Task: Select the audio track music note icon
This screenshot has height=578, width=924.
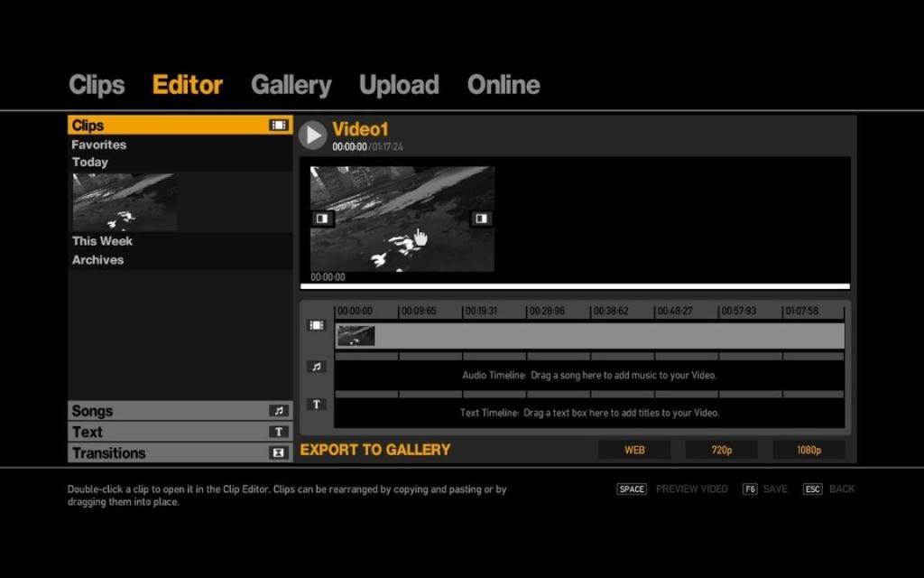Action: pos(316,367)
